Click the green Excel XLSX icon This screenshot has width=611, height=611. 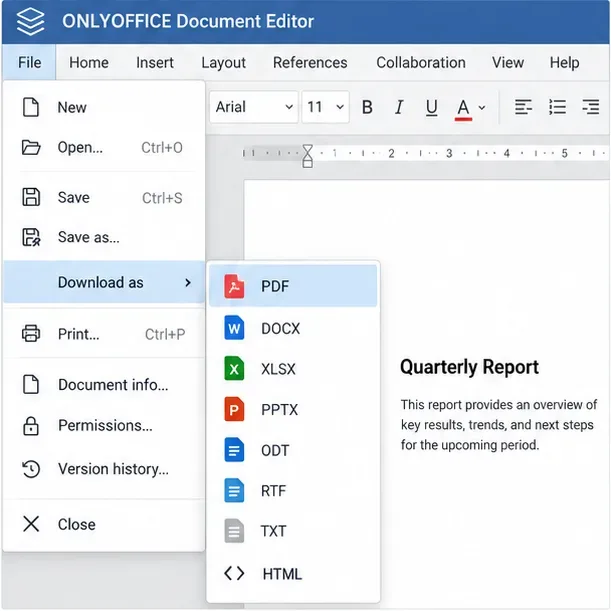coord(234,369)
